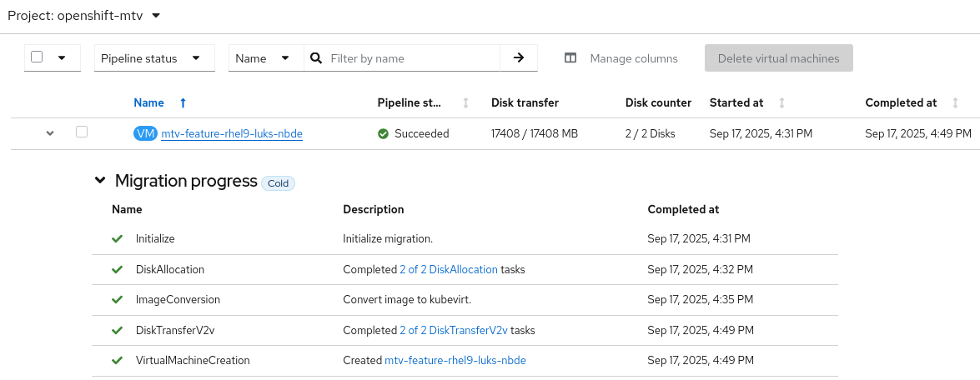Sort by Name column ascending arrow
Image resolution: width=980 pixels, height=380 pixels.
[x=183, y=103]
